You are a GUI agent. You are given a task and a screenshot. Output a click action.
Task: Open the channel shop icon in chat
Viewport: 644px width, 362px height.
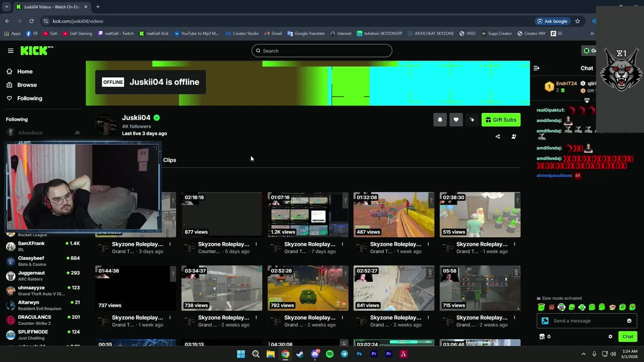click(x=542, y=337)
